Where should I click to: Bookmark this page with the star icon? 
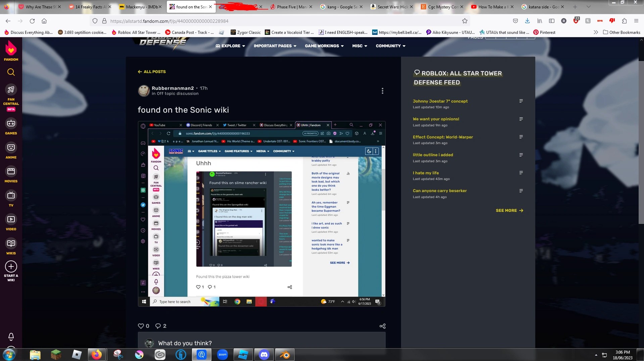coord(464,21)
